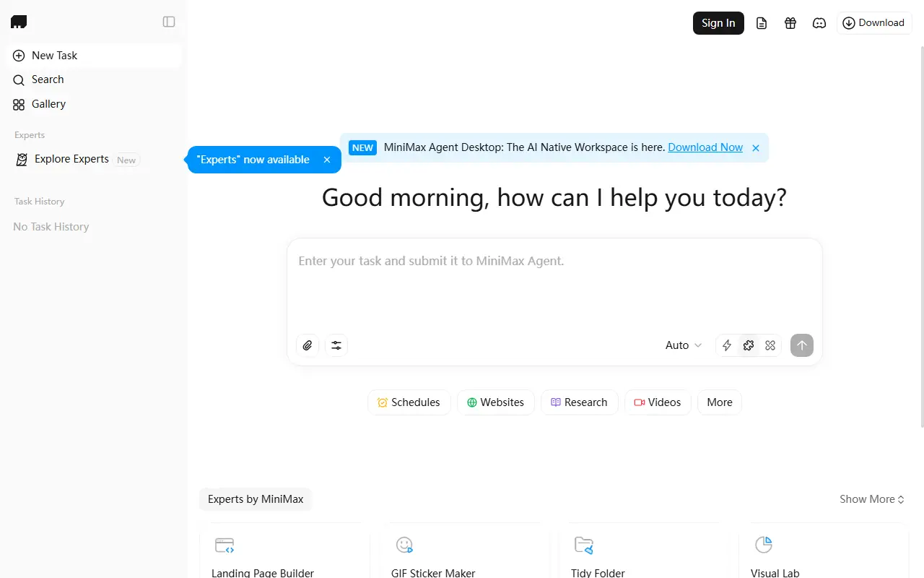The height and width of the screenshot is (578, 924).
Task: Open Explore Experts in sidebar
Action: point(71,159)
